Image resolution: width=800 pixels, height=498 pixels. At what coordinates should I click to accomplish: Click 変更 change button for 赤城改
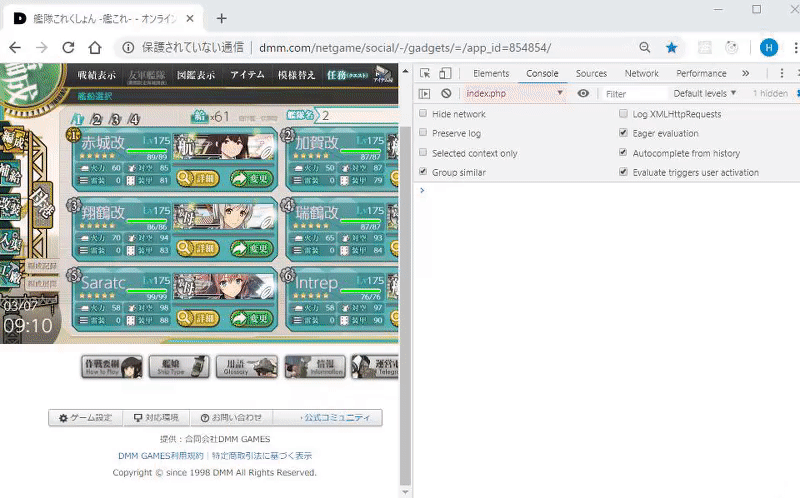pos(252,178)
